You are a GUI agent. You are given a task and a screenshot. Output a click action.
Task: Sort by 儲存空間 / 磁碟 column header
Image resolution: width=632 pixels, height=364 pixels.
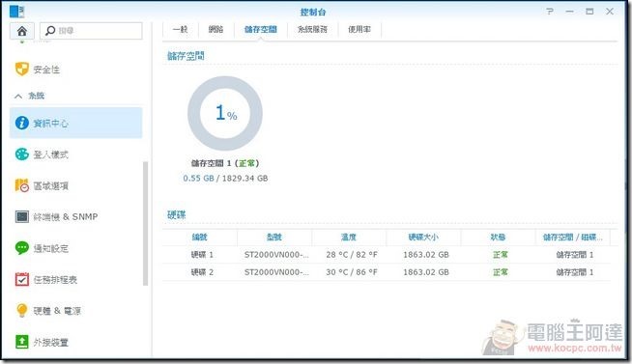click(572, 238)
